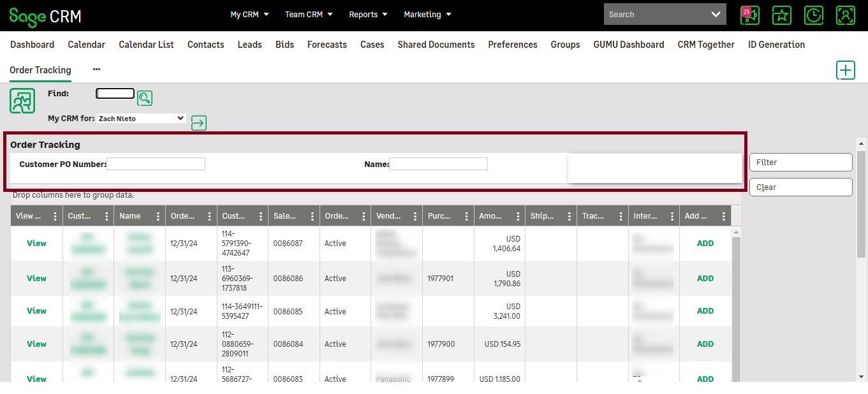The width and height of the screenshot is (868, 394).
Task: Go to the Forecasts tab
Action: click(327, 45)
